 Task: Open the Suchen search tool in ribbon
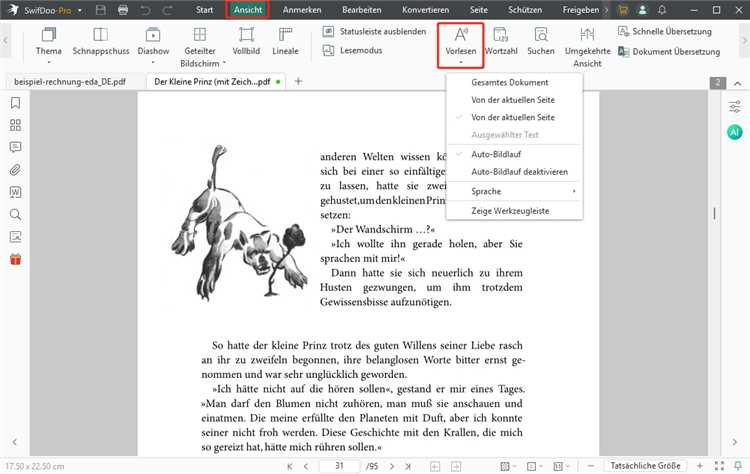[540, 41]
